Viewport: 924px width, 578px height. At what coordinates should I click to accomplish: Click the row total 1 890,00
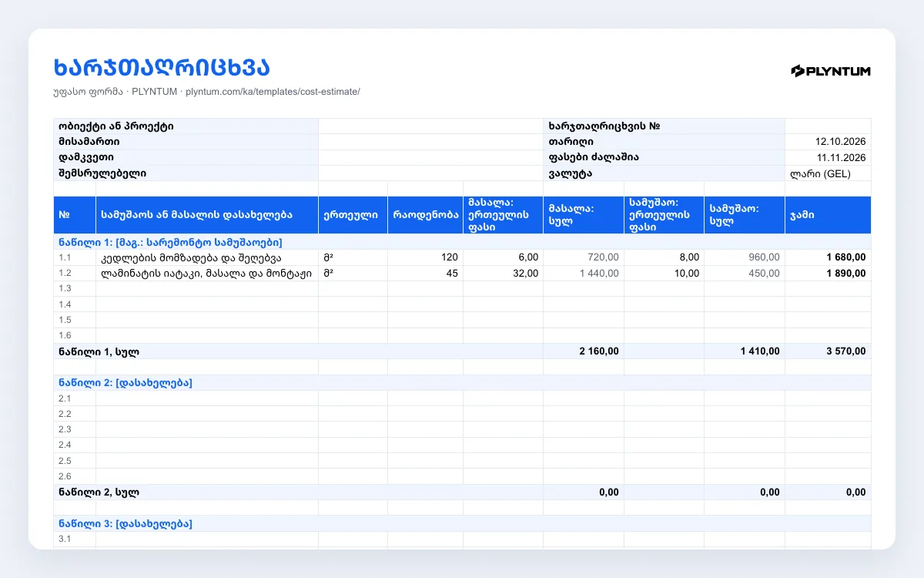(x=828, y=273)
